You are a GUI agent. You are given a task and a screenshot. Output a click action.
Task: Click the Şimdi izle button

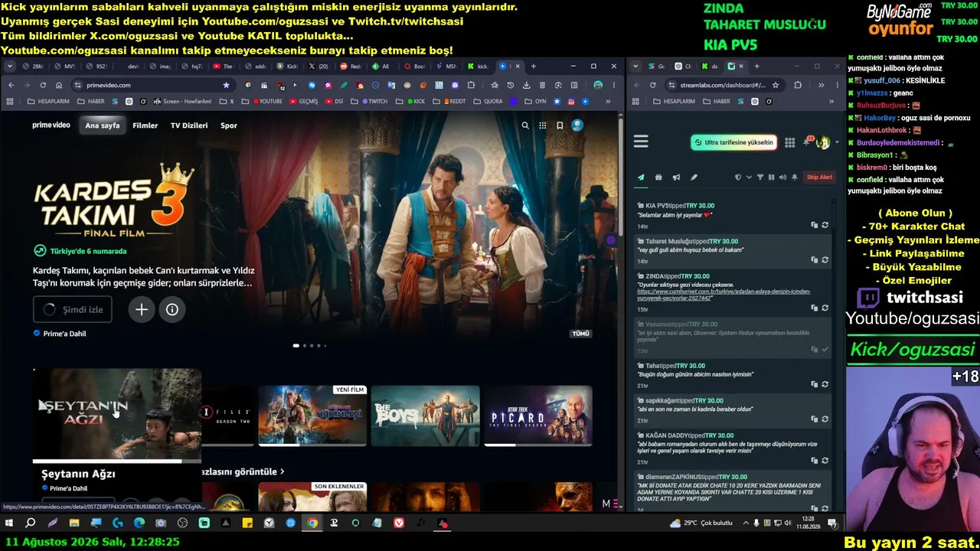[x=73, y=309]
